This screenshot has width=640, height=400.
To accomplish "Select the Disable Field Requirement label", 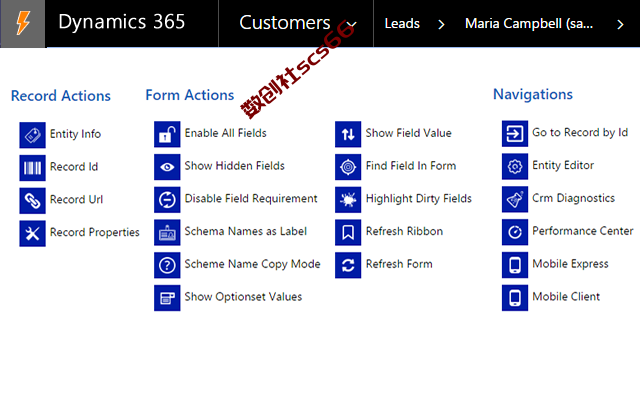I will 251,199.
